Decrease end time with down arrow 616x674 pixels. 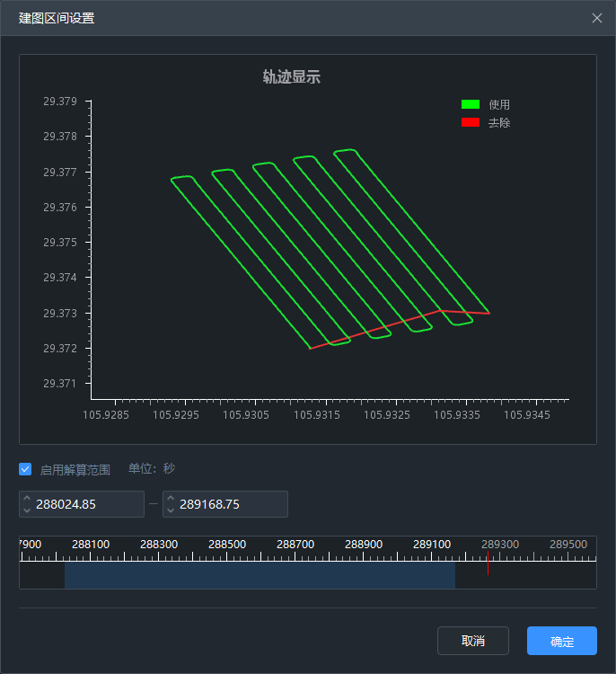tap(171, 510)
